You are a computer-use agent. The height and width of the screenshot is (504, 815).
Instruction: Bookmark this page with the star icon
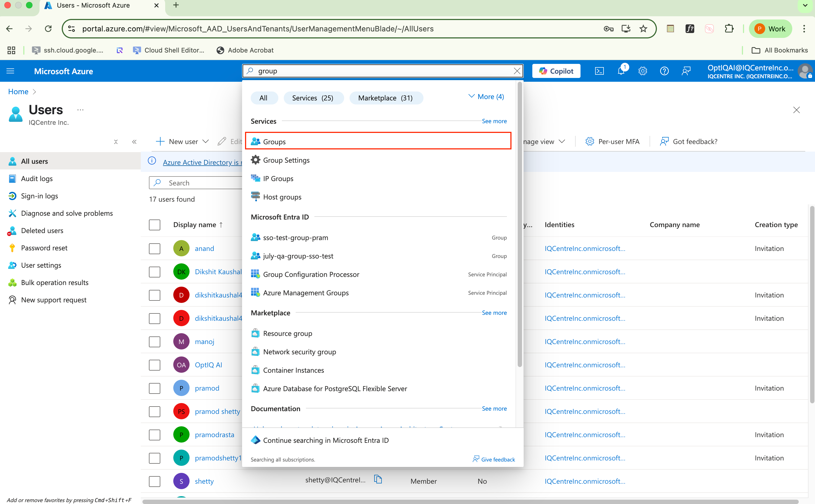coord(643,29)
